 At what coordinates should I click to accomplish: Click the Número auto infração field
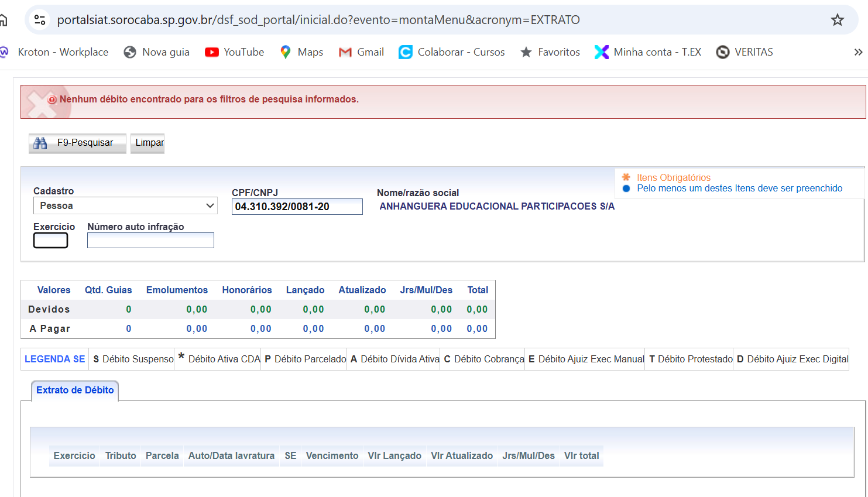tap(150, 241)
